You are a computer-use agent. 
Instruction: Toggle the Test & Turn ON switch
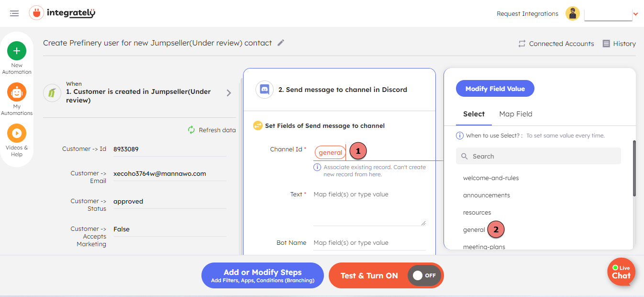(424, 275)
